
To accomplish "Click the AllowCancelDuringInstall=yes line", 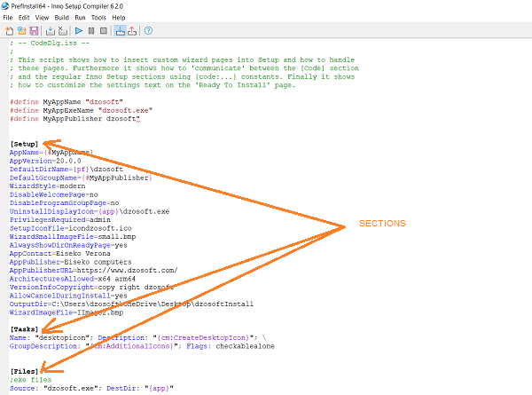I will pos(68,296).
